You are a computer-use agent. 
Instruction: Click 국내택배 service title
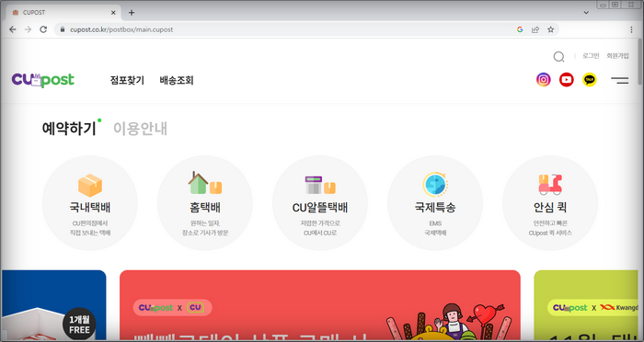[90, 208]
